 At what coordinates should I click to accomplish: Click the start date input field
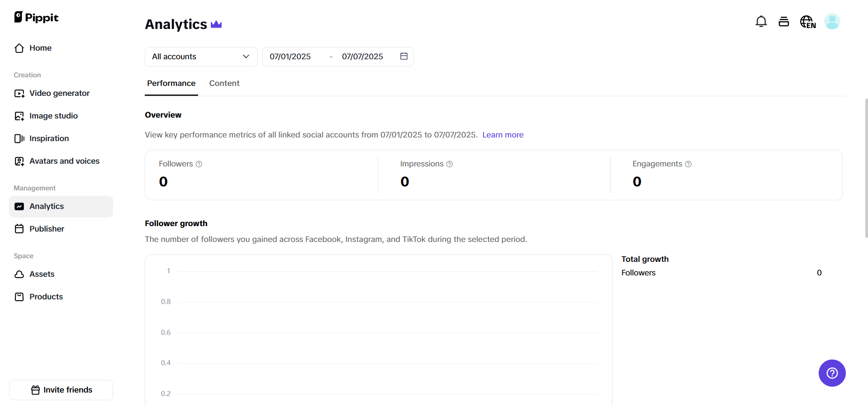290,57
